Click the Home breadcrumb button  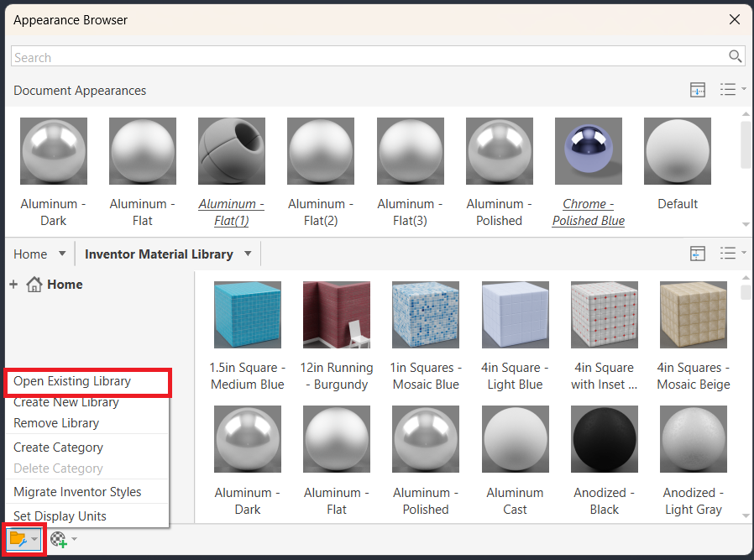click(x=30, y=254)
